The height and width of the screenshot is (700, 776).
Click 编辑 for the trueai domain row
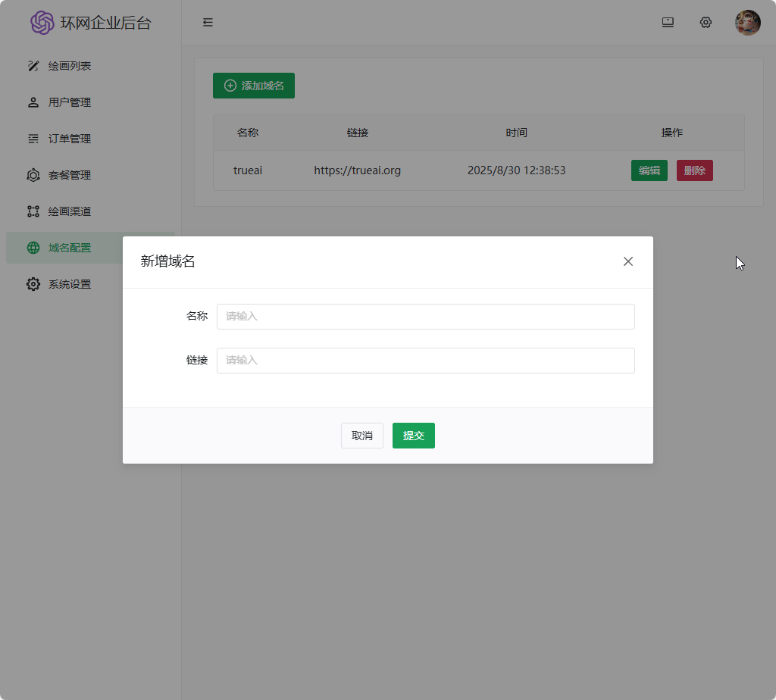[x=649, y=170]
